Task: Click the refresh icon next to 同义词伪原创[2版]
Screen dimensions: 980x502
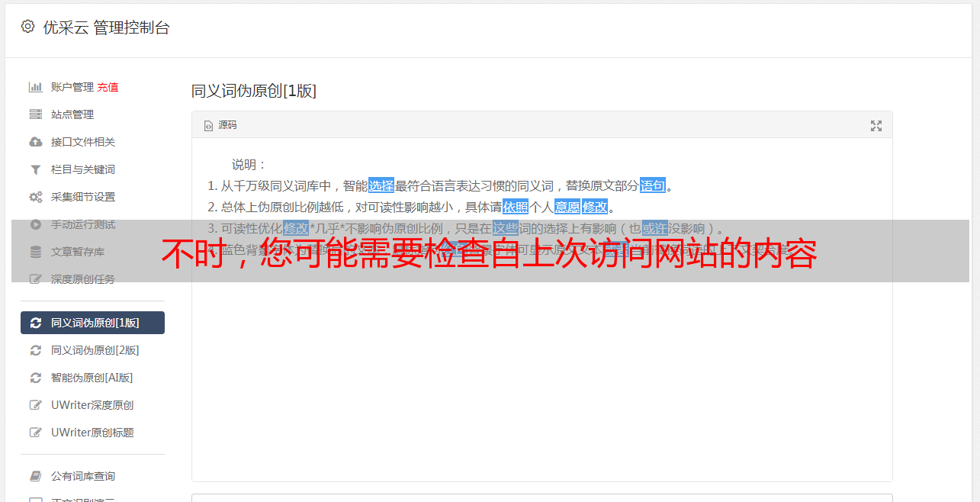Action: click(35, 350)
